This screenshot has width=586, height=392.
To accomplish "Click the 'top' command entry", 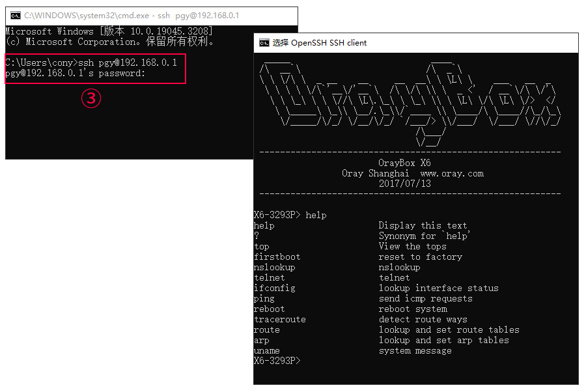I will tap(261, 247).
